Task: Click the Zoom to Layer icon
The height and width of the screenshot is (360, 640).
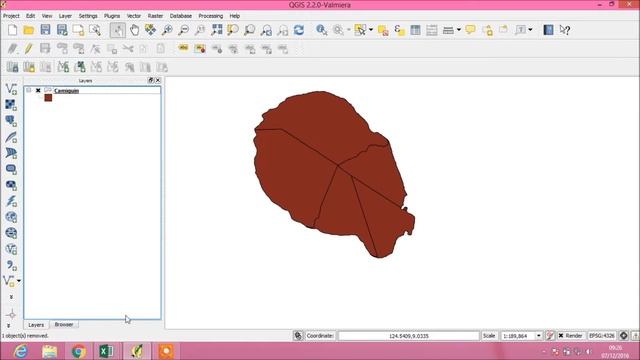Action: pos(249,30)
